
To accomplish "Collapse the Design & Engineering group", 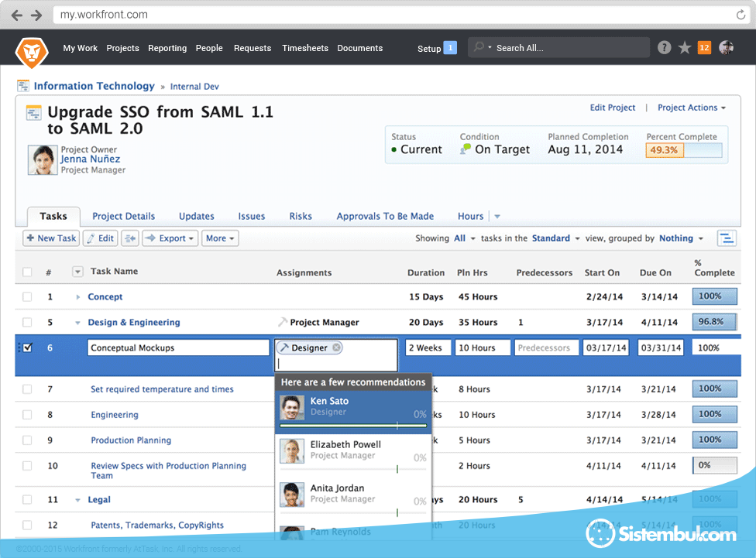I will pyautogui.click(x=77, y=323).
